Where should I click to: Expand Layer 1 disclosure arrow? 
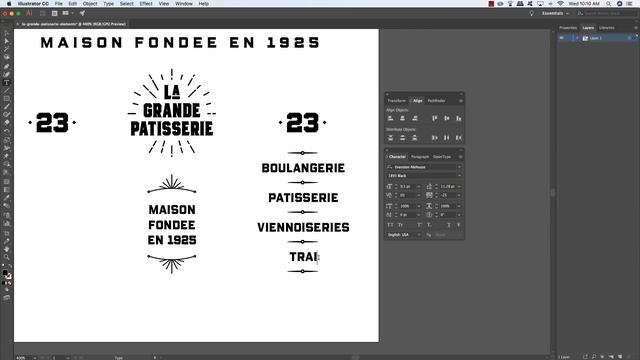tap(577, 38)
